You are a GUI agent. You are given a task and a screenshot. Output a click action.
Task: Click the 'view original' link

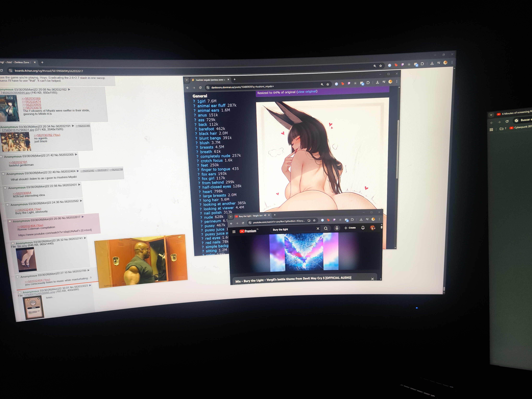tap(307, 92)
